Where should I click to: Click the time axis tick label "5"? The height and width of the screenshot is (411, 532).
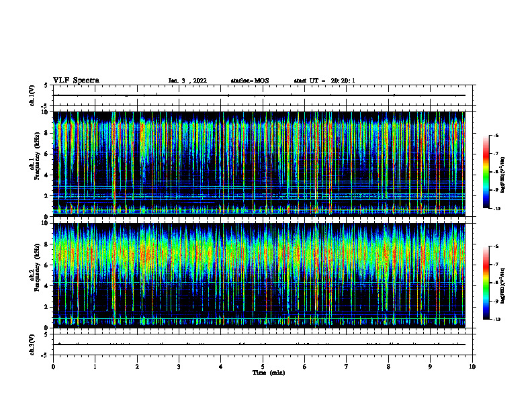(263, 367)
